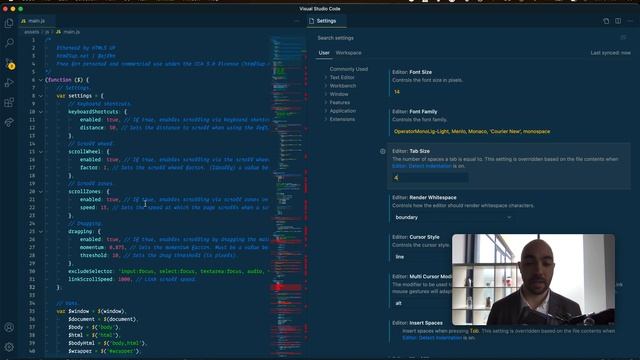
Task: Click the Split Editor icon in settings tab bar
Action: [618, 21]
